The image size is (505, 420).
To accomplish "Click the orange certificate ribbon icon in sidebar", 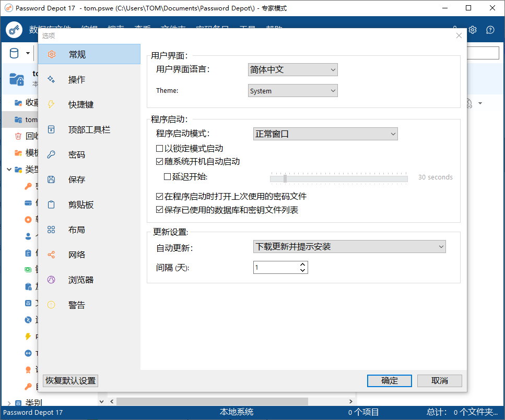I will click(28, 370).
